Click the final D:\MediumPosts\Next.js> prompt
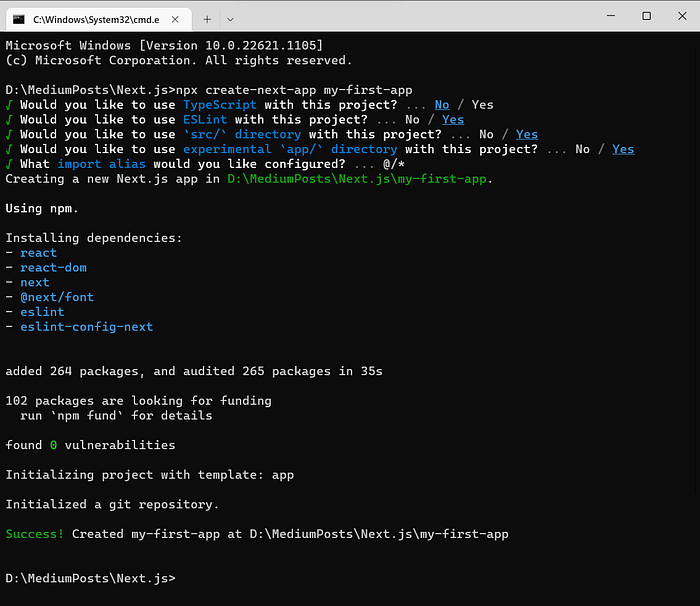The image size is (700, 606). coord(90,578)
